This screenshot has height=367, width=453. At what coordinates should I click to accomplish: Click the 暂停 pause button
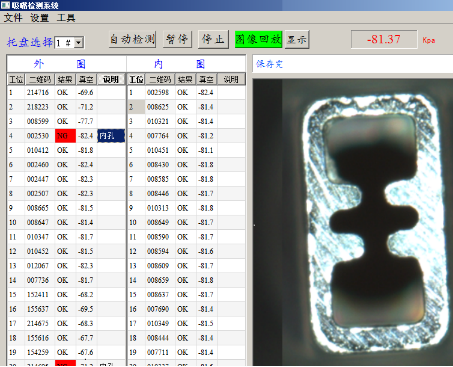pos(177,39)
